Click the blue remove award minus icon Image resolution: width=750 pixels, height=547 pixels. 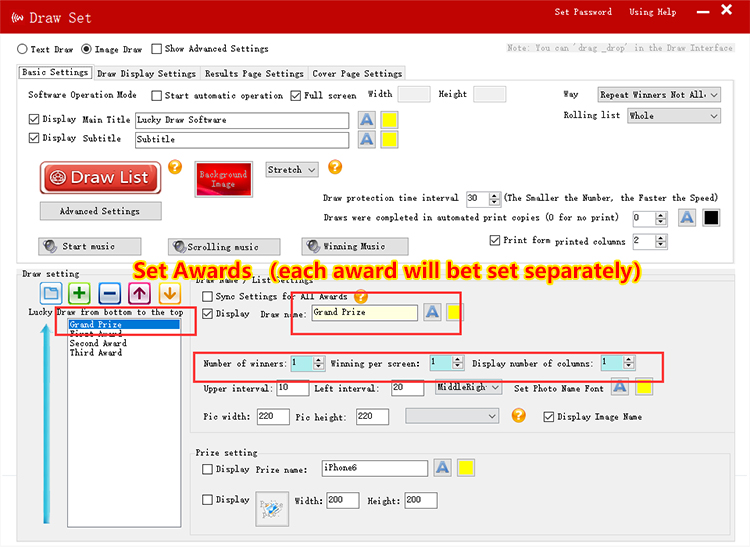pyautogui.click(x=110, y=294)
